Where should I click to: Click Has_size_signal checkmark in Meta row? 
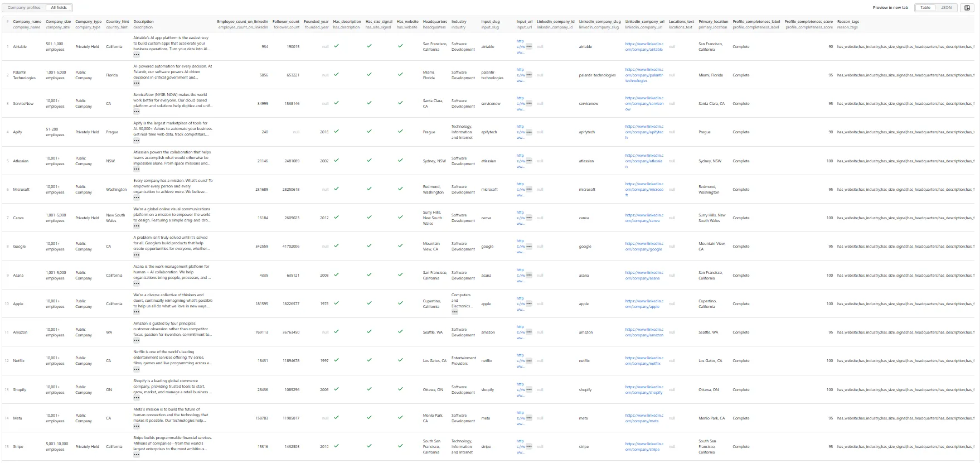coord(369,417)
